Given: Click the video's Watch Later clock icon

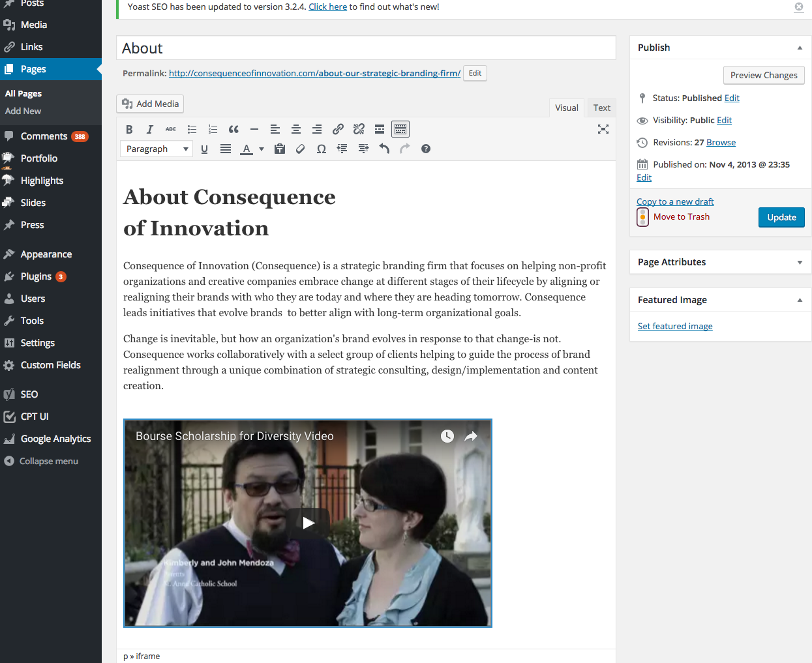Looking at the screenshot, I should point(447,436).
